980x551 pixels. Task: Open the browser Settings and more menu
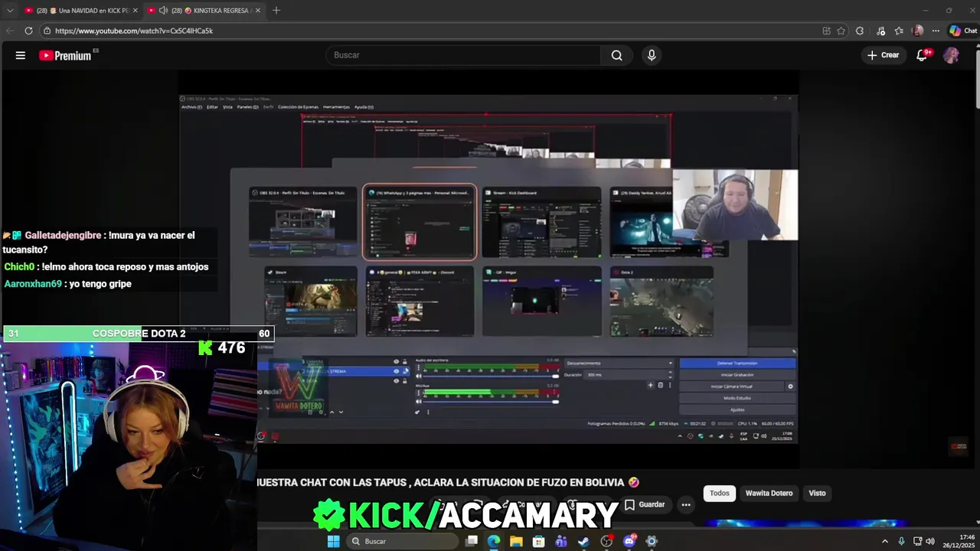(935, 31)
